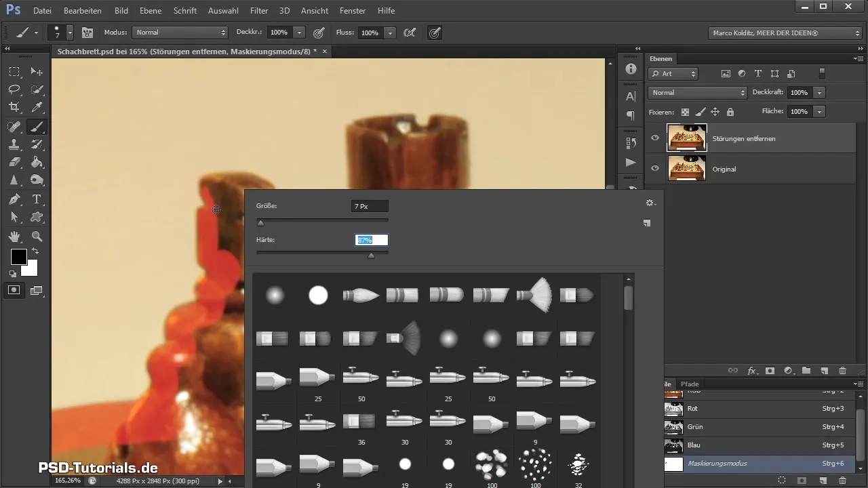Select the Paint Bucket tool
This screenshot has width=868, height=488.
pyautogui.click(x=37, y=162)
